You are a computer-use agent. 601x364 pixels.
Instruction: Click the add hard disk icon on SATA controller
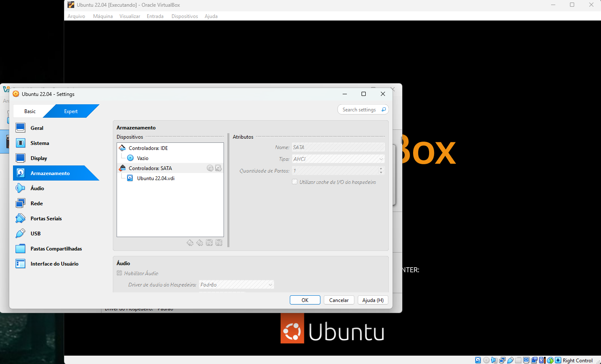(x=219, y=168)
